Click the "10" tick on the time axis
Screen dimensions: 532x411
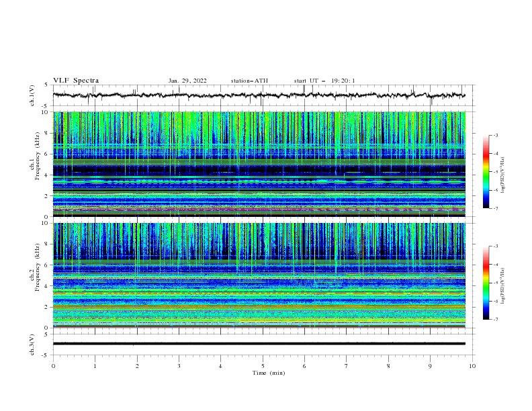pyautogui.click(x=472, y=366)
